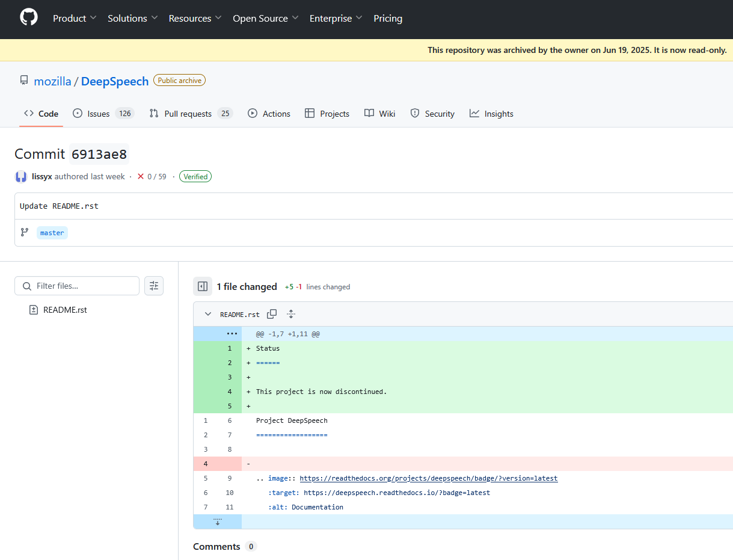Click the ':target:' deepspeech.readthedocs.io line
733x560 pixels.
pos(379,493)
